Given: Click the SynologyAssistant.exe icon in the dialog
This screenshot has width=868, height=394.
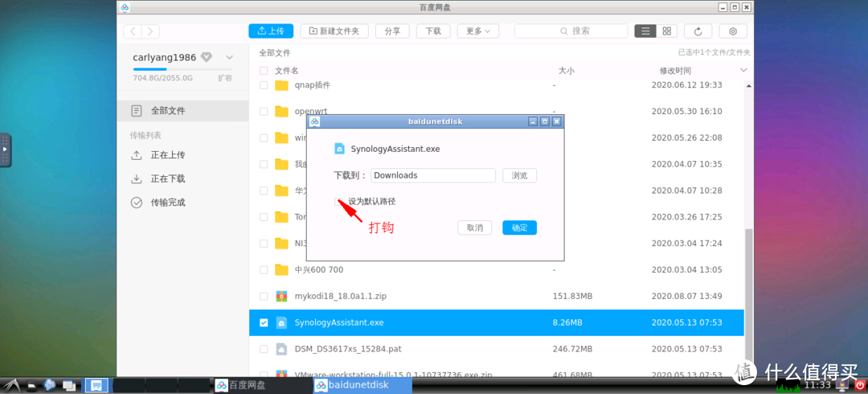Looking at the screenshot, I should point(339,149).
